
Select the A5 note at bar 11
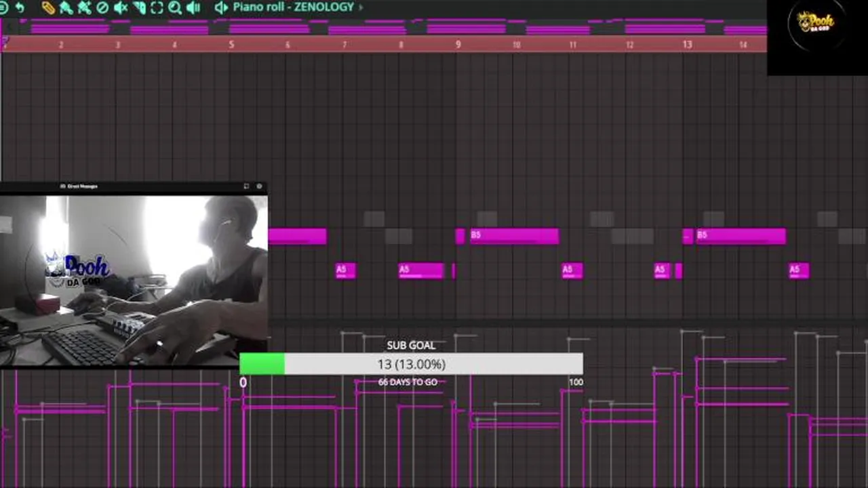point(572,270)
